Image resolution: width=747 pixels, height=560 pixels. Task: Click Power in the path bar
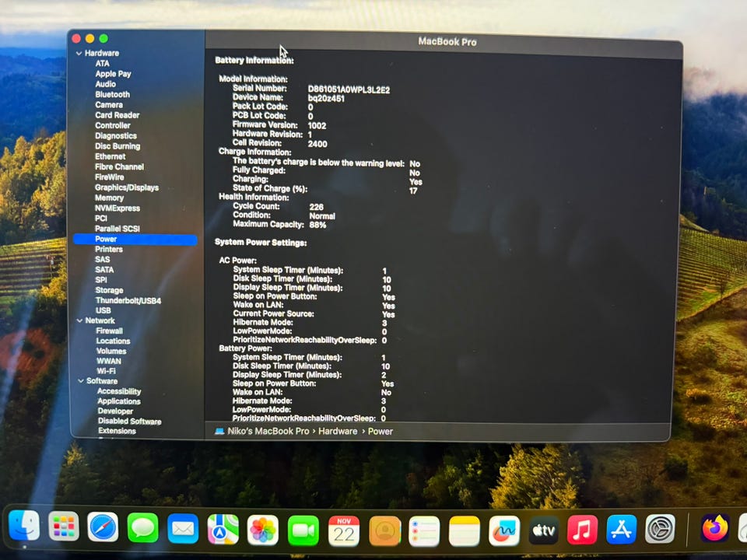tap(381, 432)
